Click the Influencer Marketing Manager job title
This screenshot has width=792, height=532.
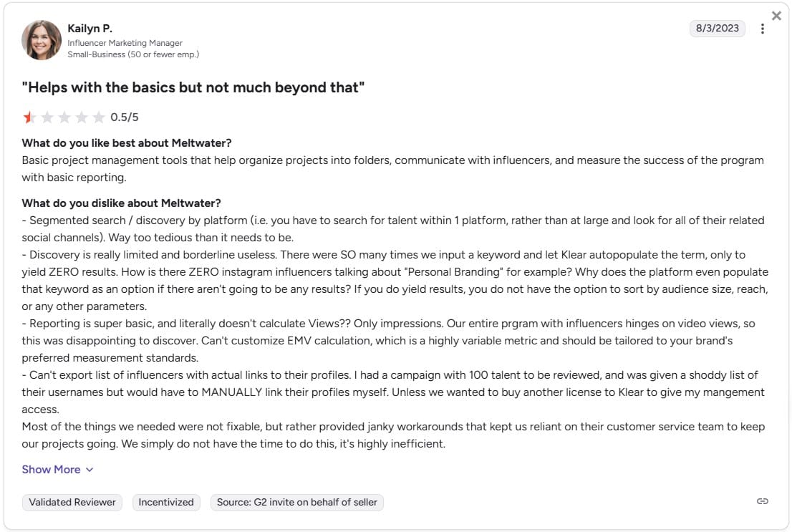point(125,43)
